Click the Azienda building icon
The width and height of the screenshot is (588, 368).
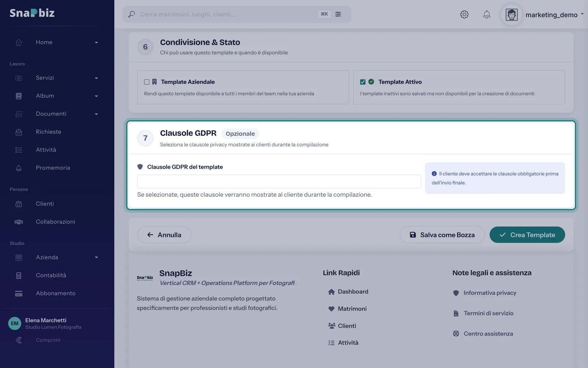click(x=19, y=258)
